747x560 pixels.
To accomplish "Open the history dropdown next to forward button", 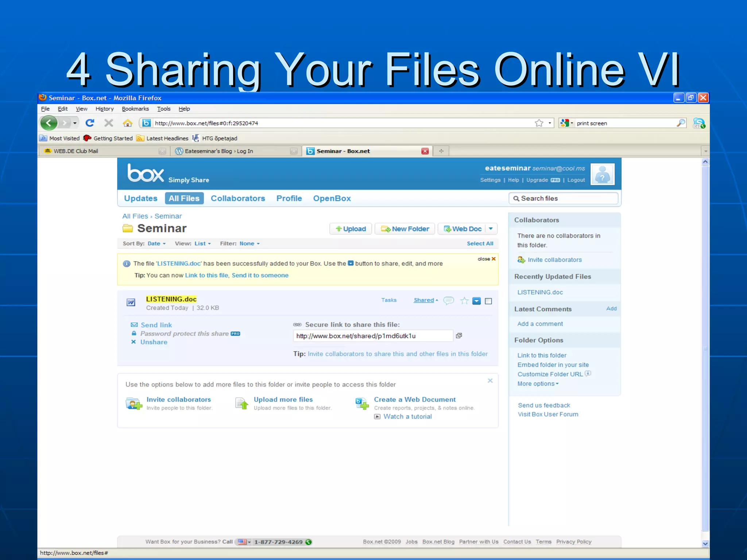I will pos(75,123).
